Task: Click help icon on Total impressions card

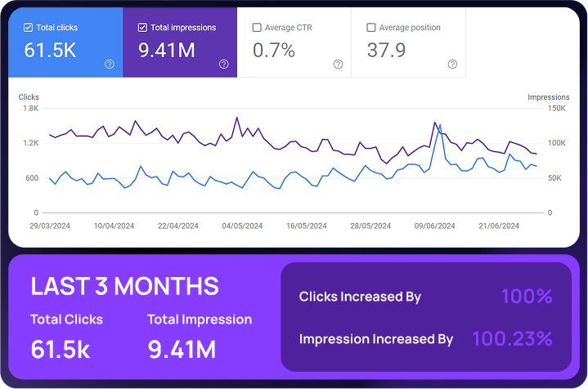Action: pos(223,65)
